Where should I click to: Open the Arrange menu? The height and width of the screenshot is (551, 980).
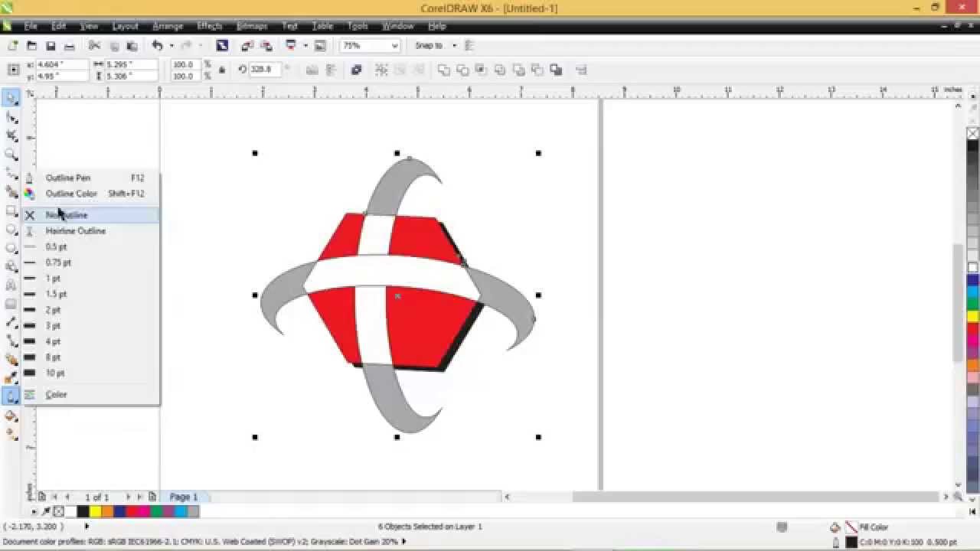167,26
